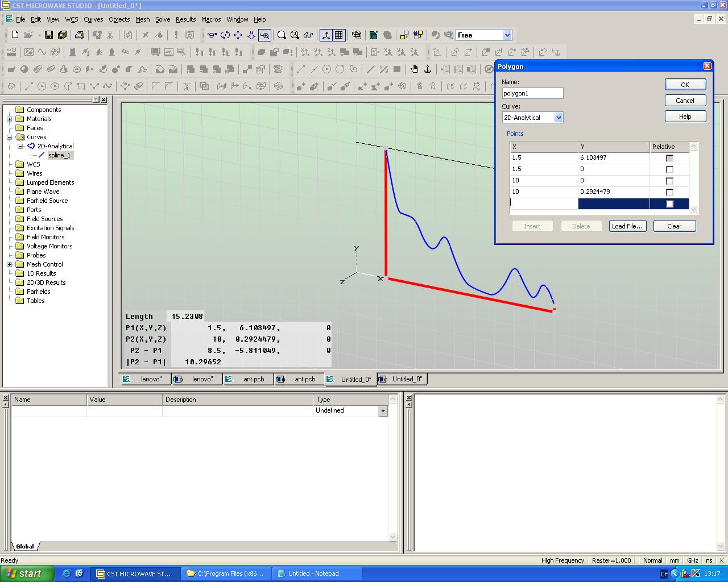Click the Pan hand tool icon
This screenshot has height=582, width=728.
click(415, 69)
